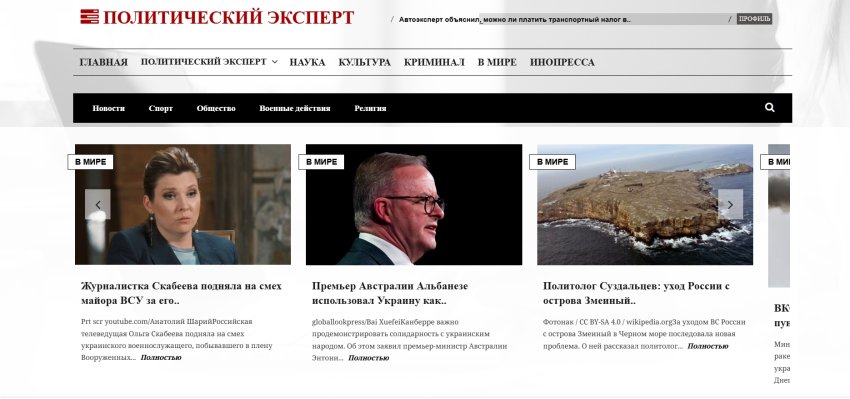Click the В мире tag on Альбанезе photo
Image resolution: width=850 pixels, height=399 pixels.
321,162
